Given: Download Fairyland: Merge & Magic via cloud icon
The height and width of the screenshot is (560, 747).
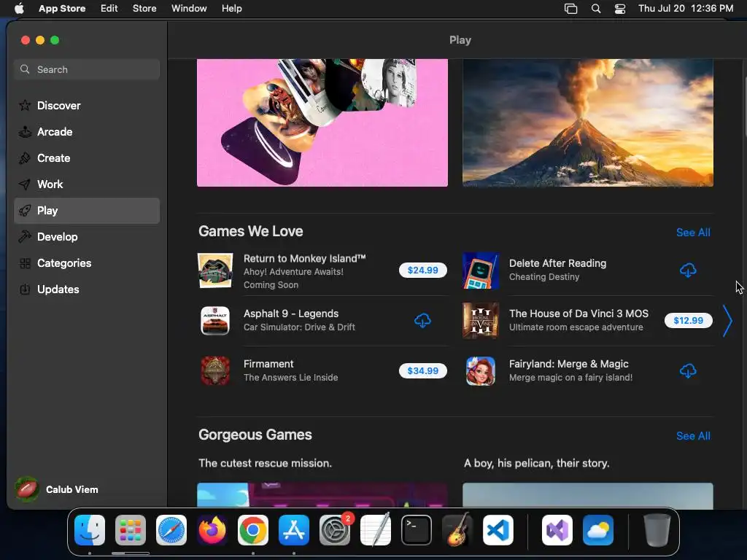Looking at the screenshot, I should 688,370.
